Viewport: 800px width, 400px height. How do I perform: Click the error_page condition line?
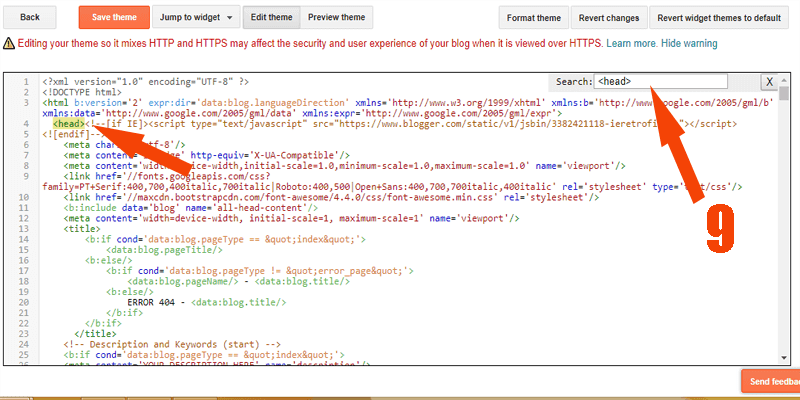(260, 270)
